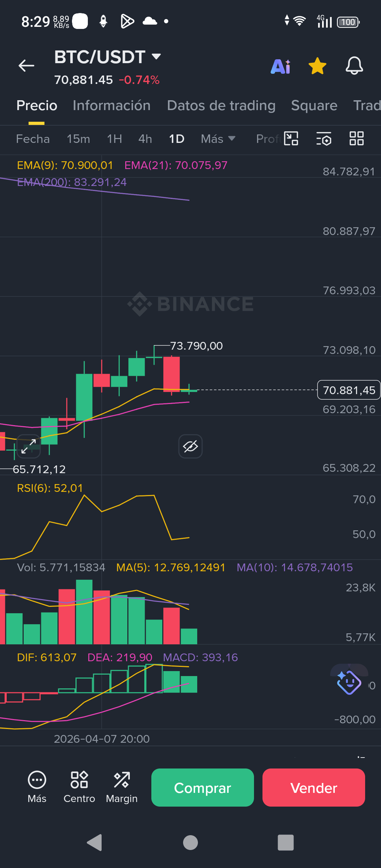This screenshot has height=868, width=381.
Task: Click the 76.993,03 price axis label
Action: pos(349,290)
